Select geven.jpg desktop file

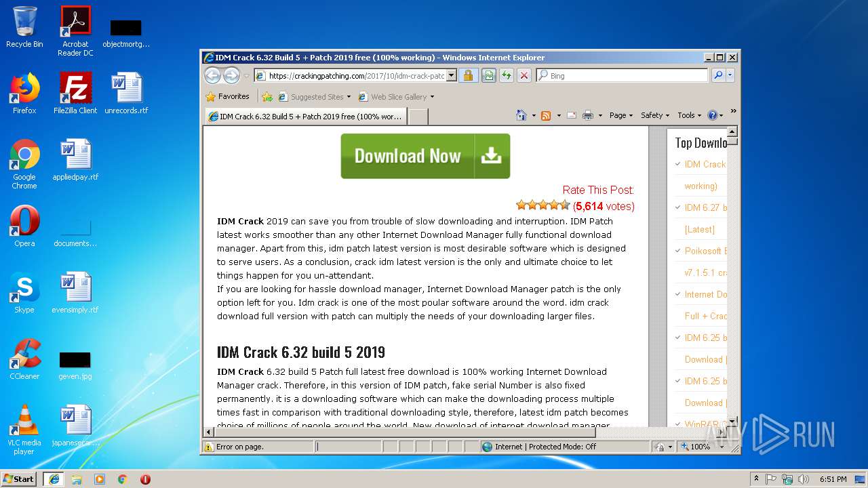coord(75,365)
